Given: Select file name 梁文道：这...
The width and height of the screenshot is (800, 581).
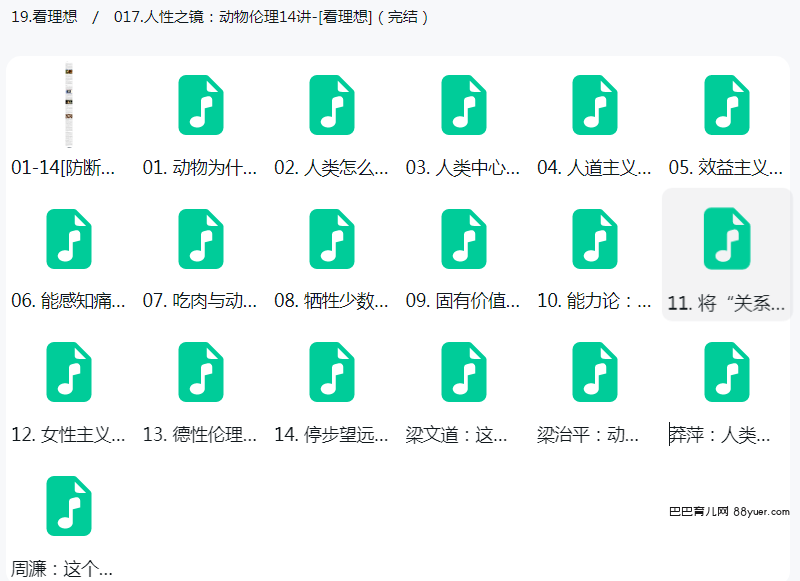Looking at the screenshot, I should point(457,435).
